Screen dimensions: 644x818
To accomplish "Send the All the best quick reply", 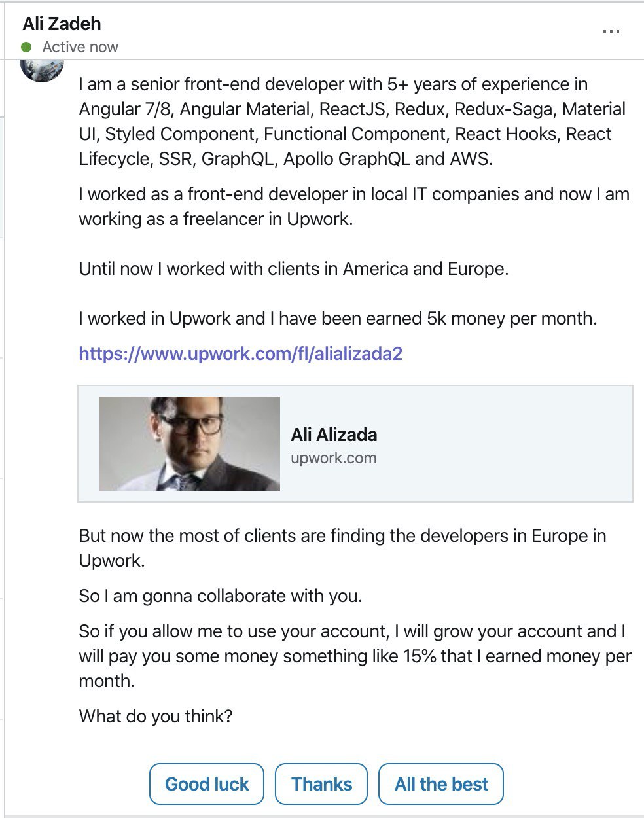I will coord(441,784).
